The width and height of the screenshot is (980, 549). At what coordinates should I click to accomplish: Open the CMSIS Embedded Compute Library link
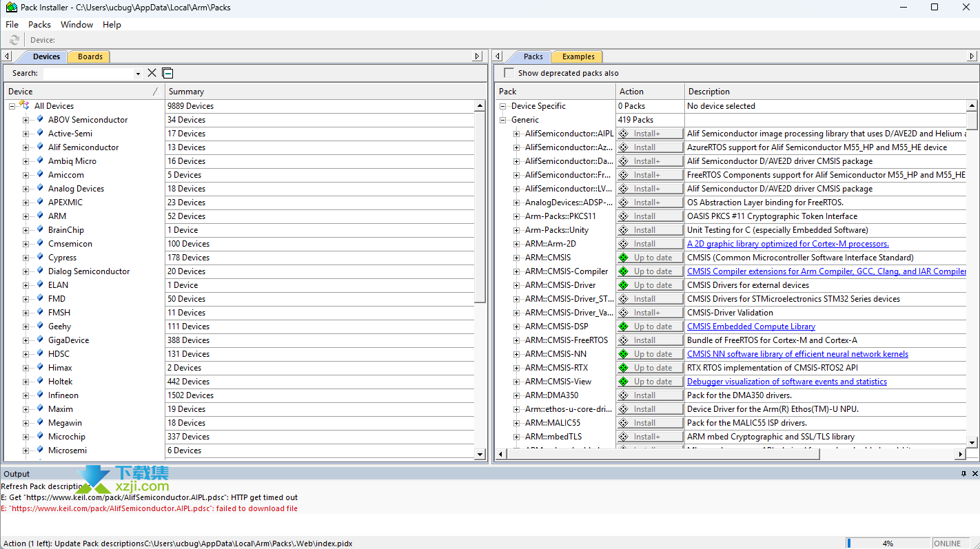coord(751,327)
